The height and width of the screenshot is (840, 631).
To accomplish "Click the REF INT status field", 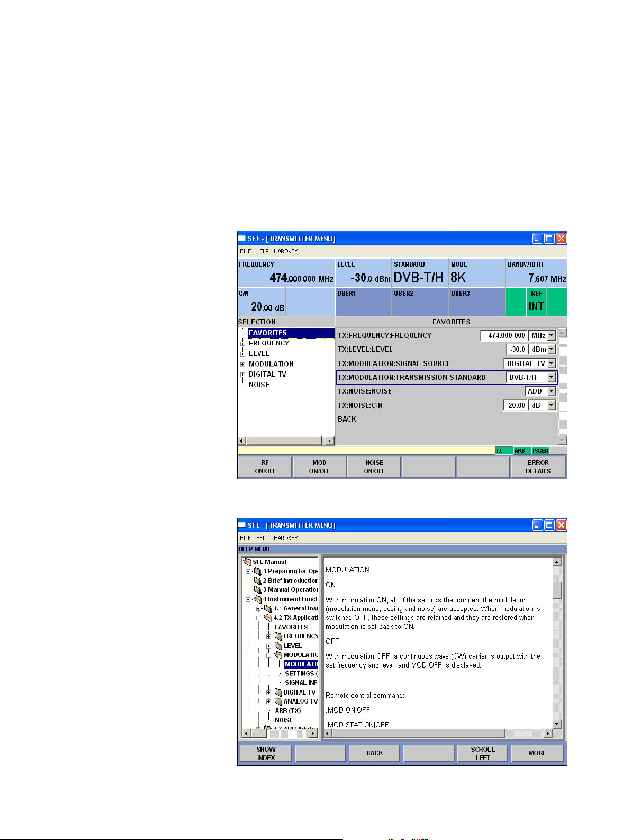I will 536,302.
